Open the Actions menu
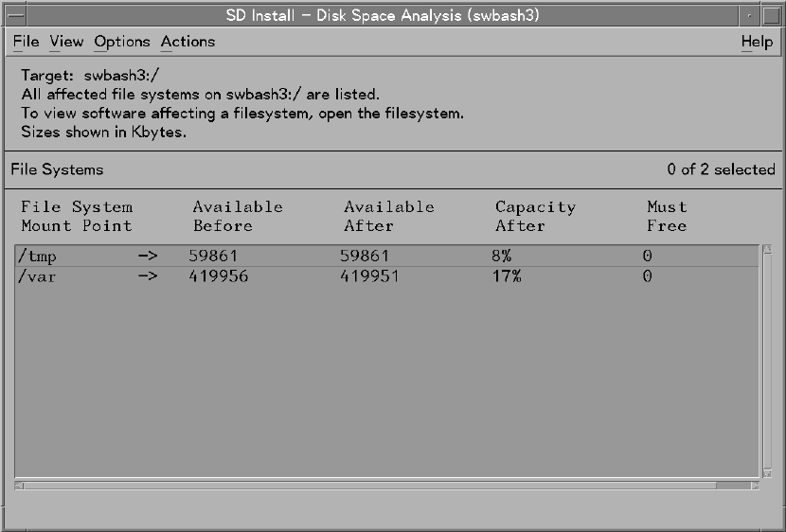Screen dimensions: 786x532 point(188,42)
